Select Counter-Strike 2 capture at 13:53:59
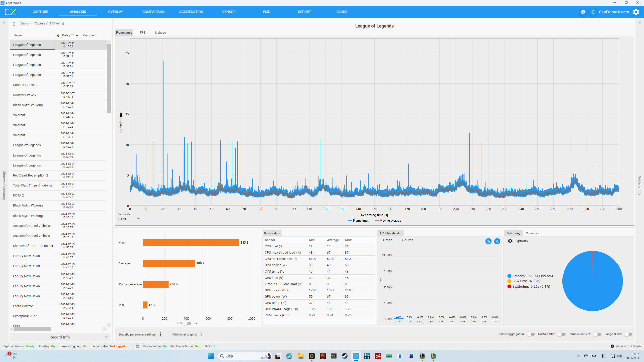 (58, 85)
